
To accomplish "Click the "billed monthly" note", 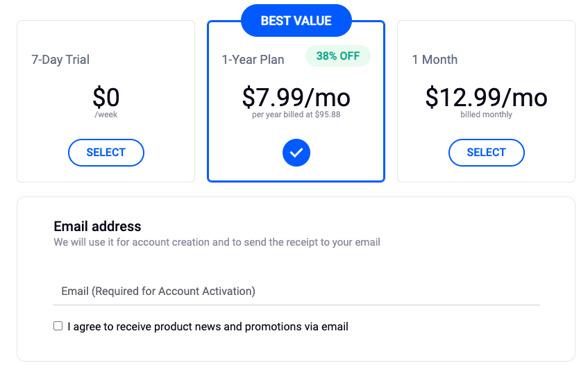I will pyautogui.click(x=486, y=115).
